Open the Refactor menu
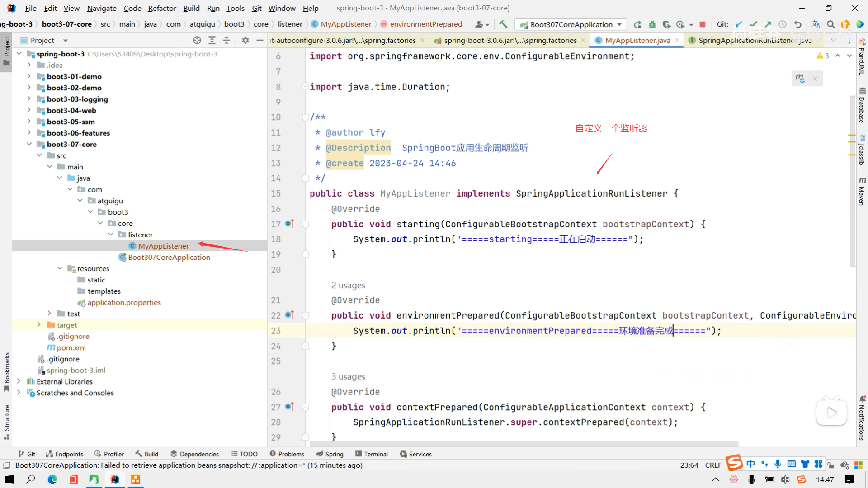The height and width of the screenshot is (488, 868). click(162, 8)
